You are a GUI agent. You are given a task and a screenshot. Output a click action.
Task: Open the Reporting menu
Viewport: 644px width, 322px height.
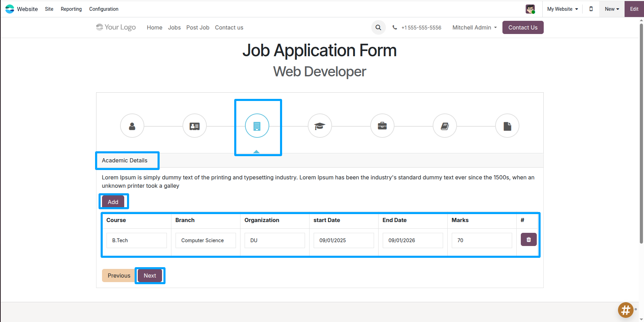click(71, 9)
